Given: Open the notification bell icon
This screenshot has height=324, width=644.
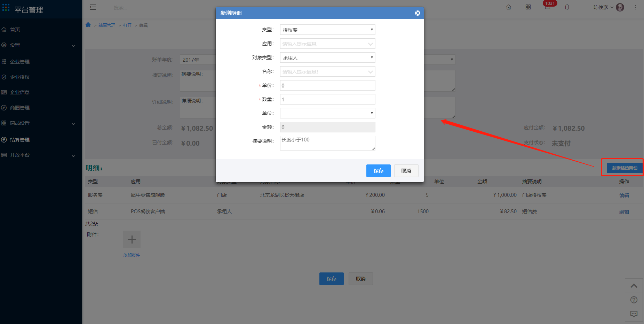Looking at the screenshot, I should (567, 7).
